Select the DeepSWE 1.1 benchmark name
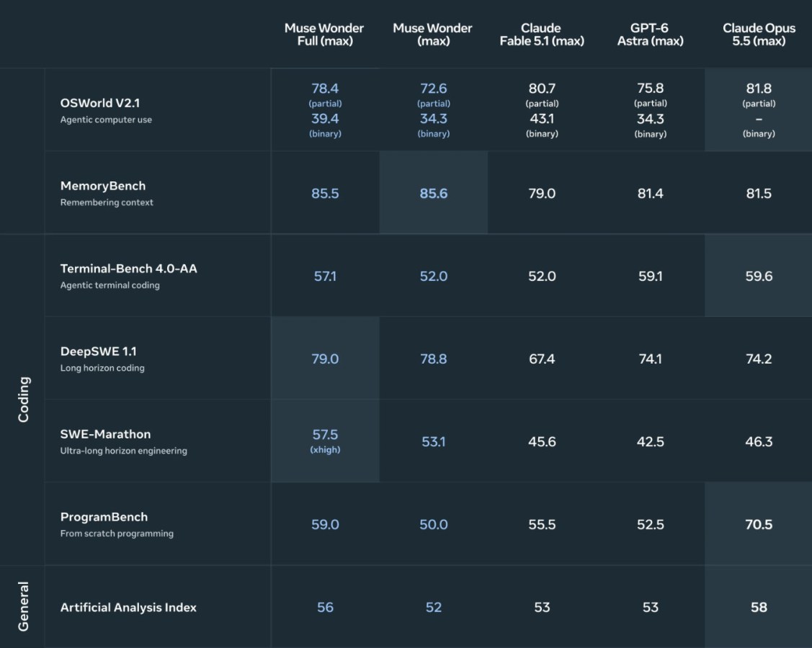 (x=99, y=351)
